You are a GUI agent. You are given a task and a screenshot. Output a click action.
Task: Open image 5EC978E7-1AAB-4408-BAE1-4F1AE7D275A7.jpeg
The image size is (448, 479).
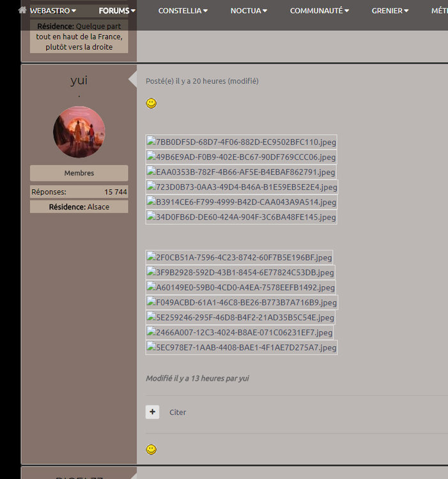point(242,347)
